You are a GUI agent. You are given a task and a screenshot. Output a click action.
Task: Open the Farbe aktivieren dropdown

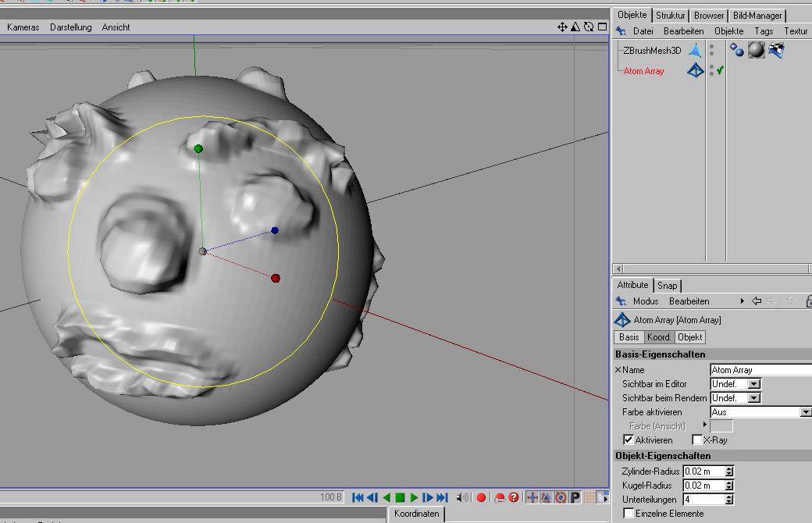click(x=805, y=412)
